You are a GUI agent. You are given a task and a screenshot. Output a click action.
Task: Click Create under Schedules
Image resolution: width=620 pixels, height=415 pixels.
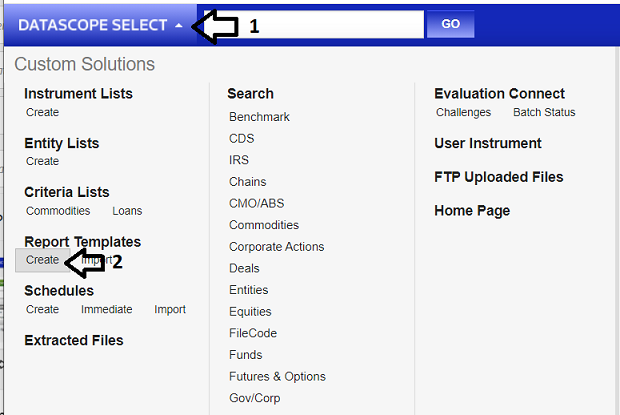coord(42,309)
